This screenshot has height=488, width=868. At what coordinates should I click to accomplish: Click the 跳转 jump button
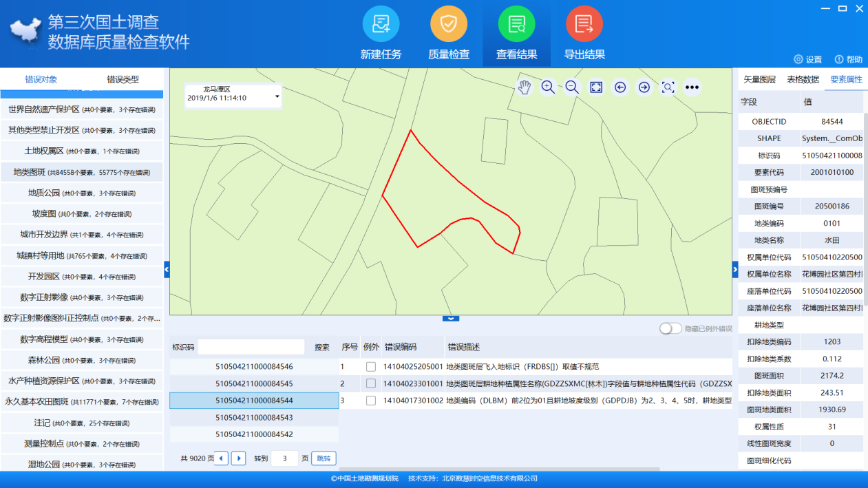[324, 458]
